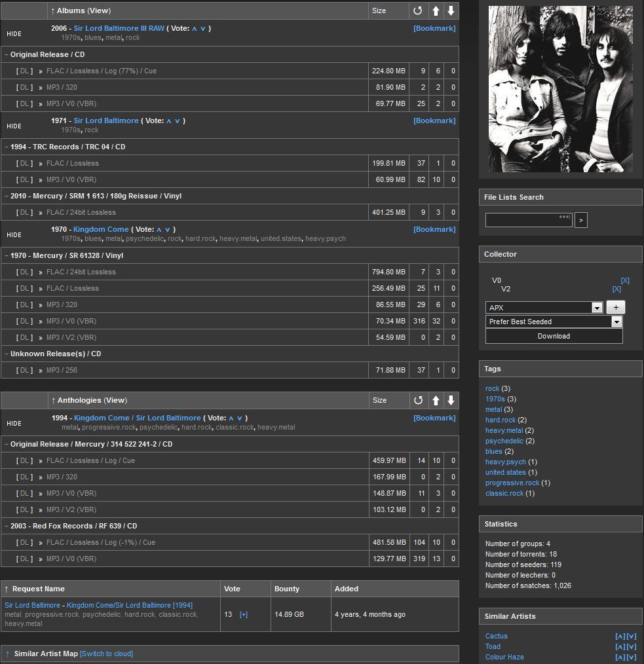Sort Albums by seeders up-arrow icon
Viewport: 644px width, 664px height.
436,10
